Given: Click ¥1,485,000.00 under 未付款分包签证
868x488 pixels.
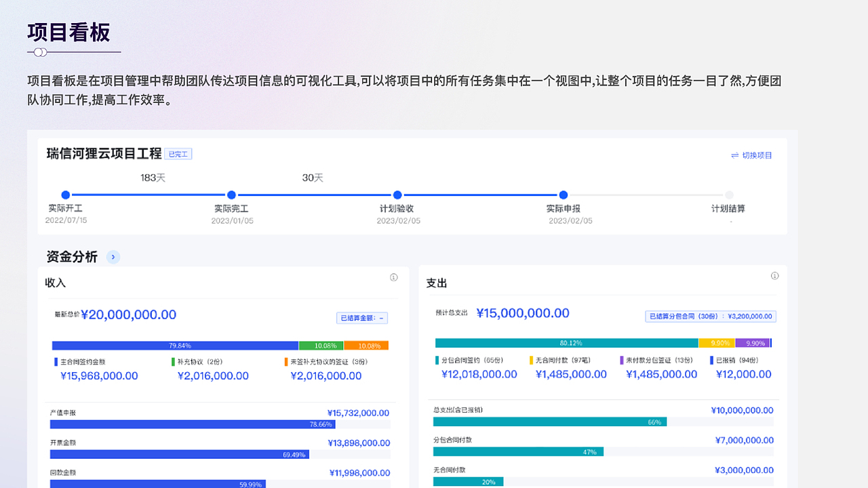Looking at the screenshot, I should click(662, 374).
